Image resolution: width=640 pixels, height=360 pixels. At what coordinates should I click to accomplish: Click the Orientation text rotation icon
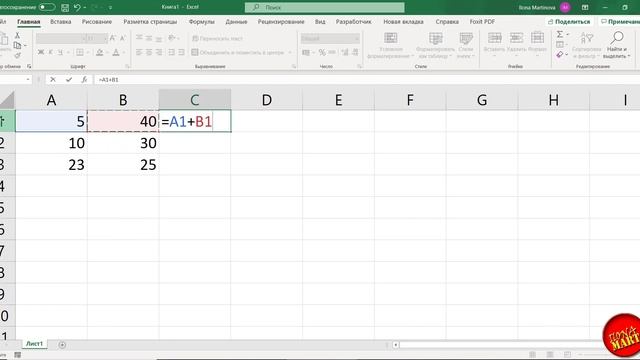[172, 38]
